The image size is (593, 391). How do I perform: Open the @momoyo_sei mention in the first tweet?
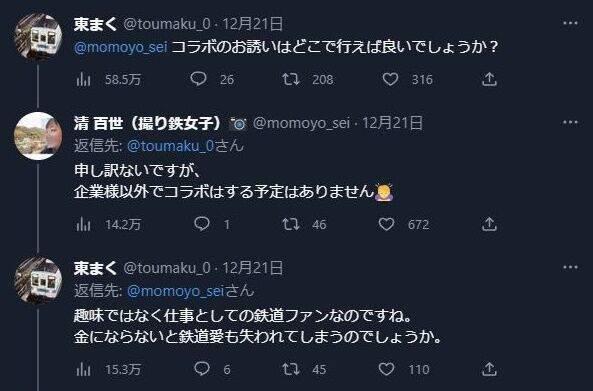click(x=121, y=47)
